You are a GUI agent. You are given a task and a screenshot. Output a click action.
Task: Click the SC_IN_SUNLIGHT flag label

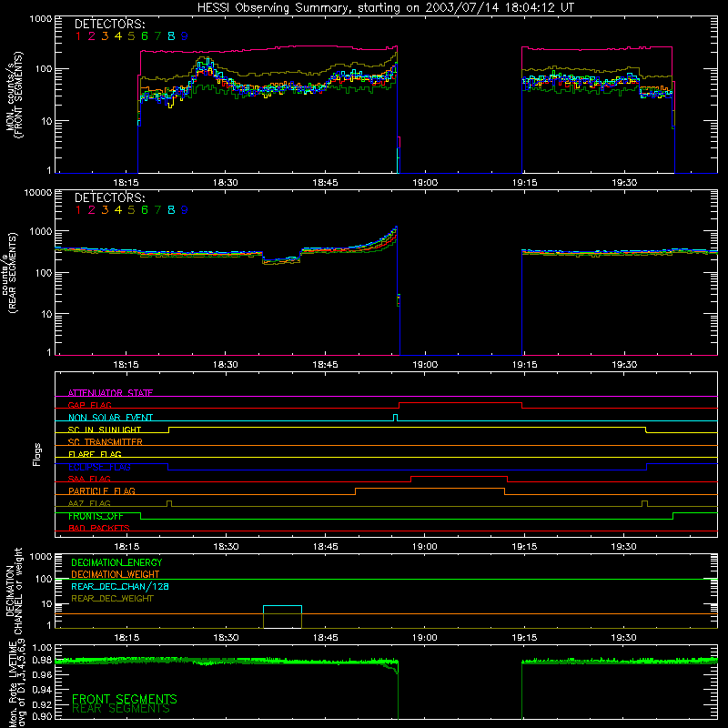click(105, 430)
